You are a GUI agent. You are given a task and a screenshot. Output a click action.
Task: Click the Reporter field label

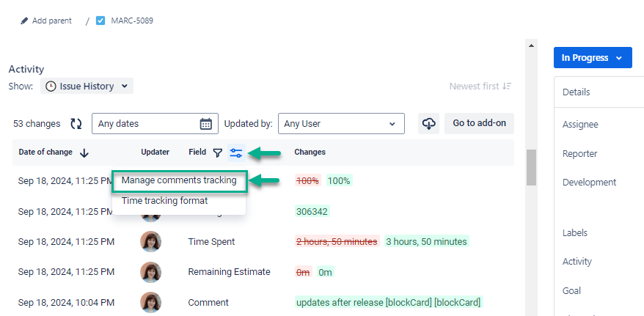[x=580, y=153]
